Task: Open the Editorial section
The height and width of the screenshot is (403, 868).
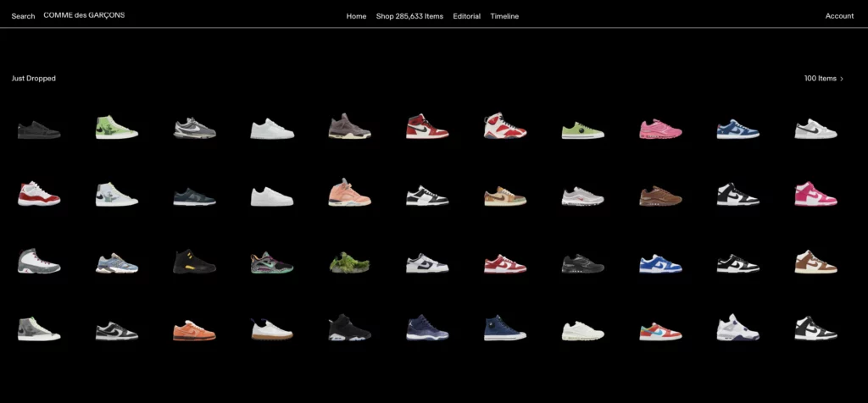Action: click(467, 16)
